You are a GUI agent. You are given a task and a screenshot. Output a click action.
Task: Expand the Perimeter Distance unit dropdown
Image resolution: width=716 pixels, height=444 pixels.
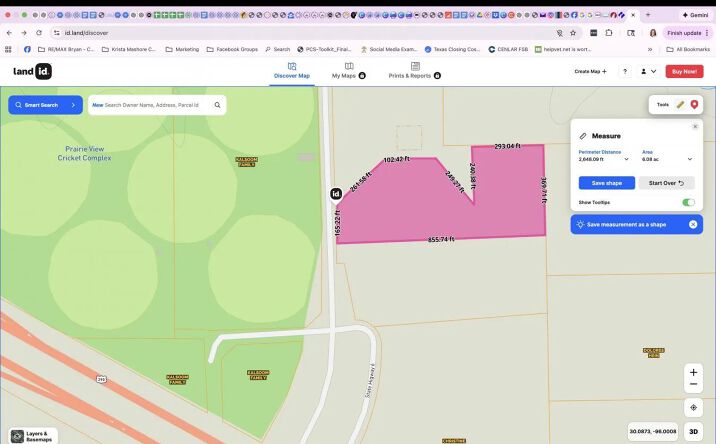click(626, 159)
